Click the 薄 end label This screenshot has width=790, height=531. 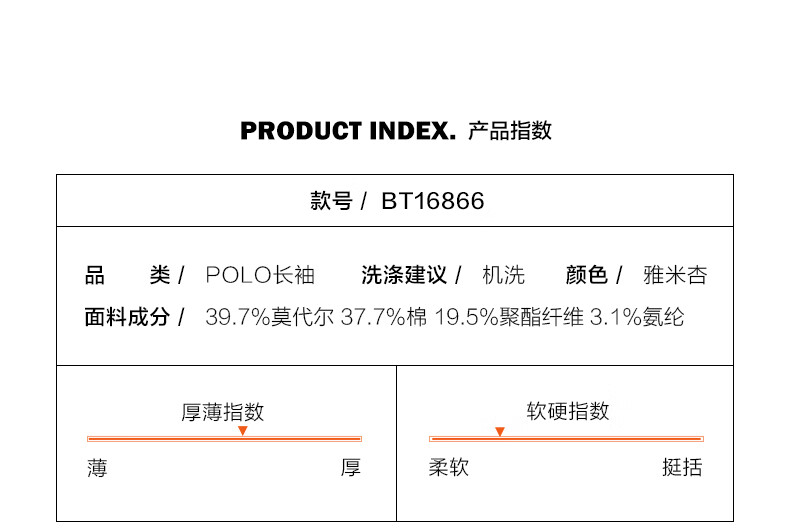(97, 468)
